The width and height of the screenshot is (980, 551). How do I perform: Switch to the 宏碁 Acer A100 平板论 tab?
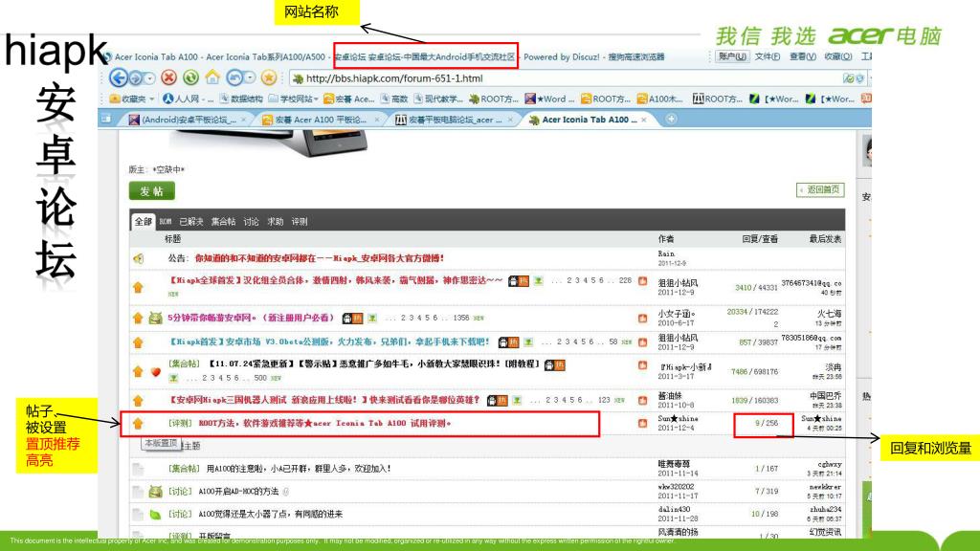pyautogui.click(x=319, y=120)
